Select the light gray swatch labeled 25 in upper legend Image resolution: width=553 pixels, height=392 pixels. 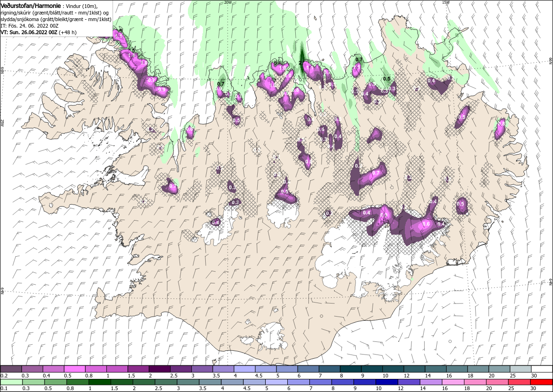point(520,369)
